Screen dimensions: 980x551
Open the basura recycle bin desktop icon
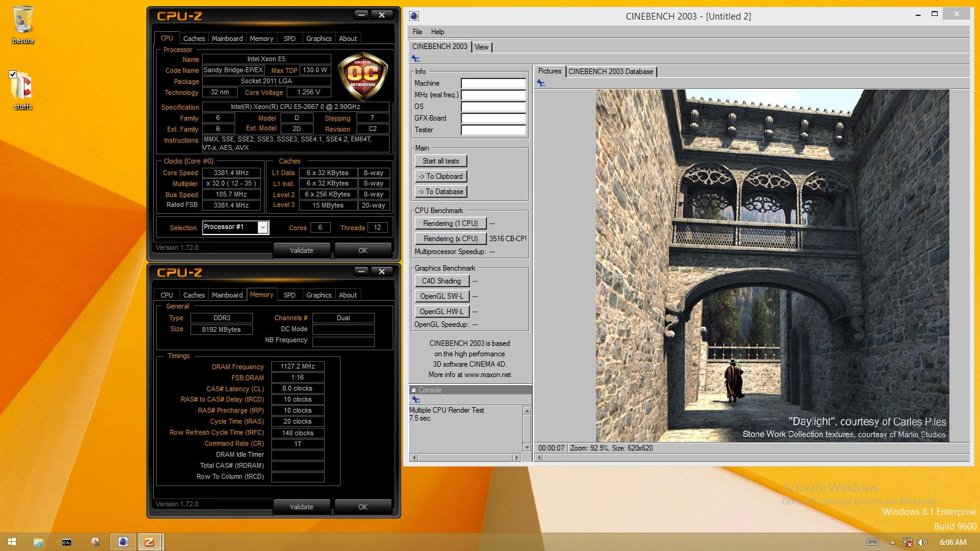(23, 24)
